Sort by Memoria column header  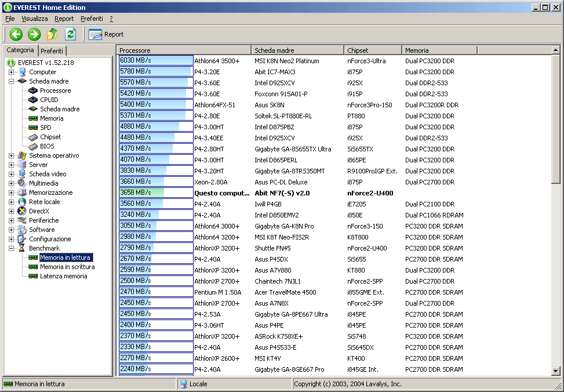439,50
